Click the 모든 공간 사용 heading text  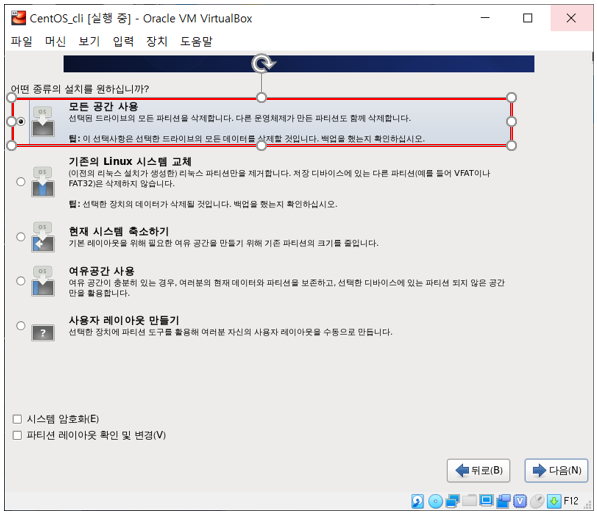103,106
